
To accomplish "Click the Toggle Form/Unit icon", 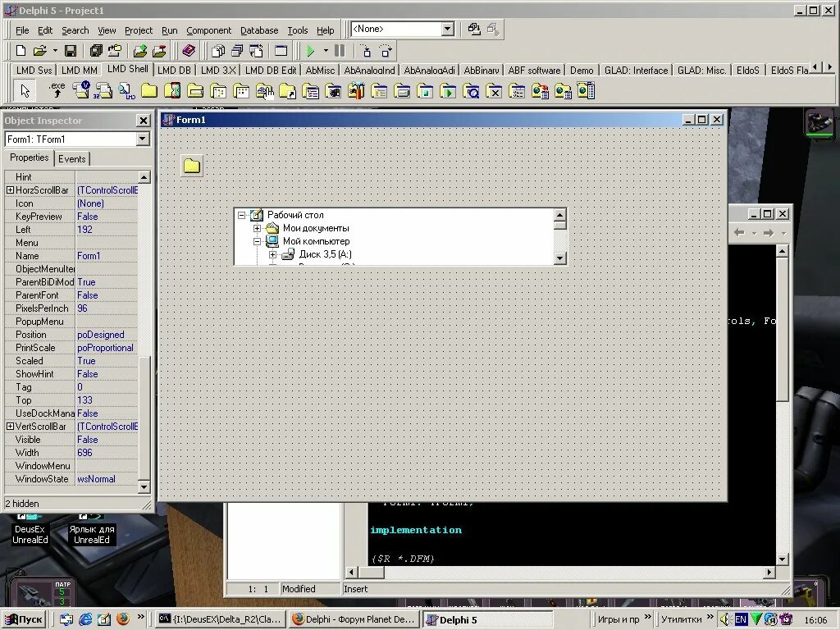I will 256,51.
